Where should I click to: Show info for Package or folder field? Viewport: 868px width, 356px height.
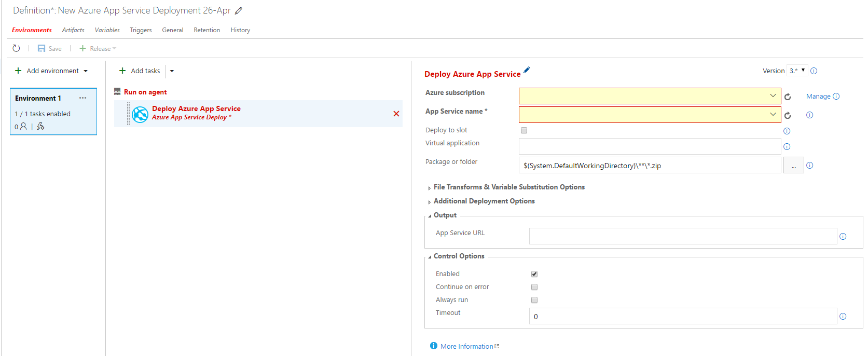(809, 166)
